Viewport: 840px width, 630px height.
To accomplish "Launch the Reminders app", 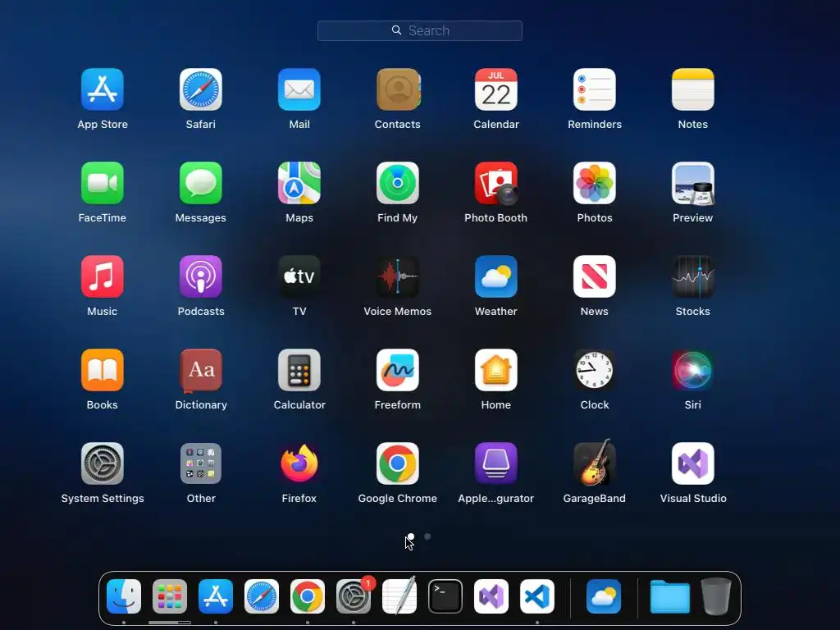I will (x=595, y=89).
